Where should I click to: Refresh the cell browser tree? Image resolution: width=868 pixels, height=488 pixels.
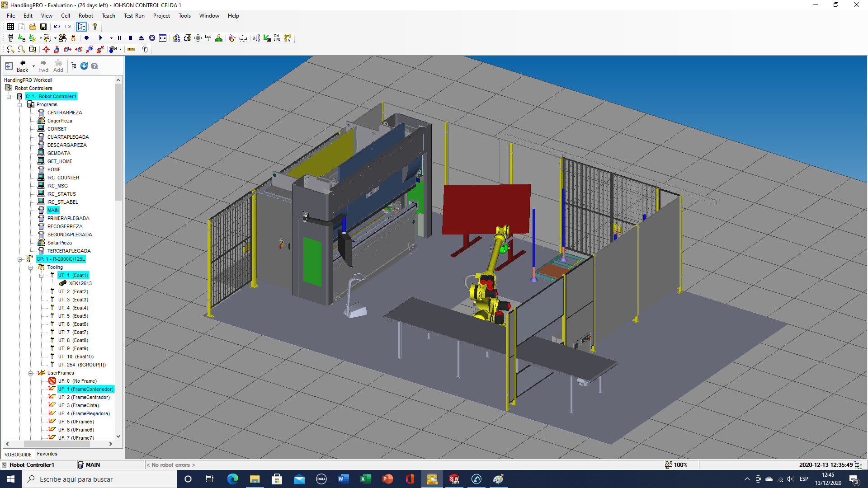pyautogui.click(x=84, y=66)
